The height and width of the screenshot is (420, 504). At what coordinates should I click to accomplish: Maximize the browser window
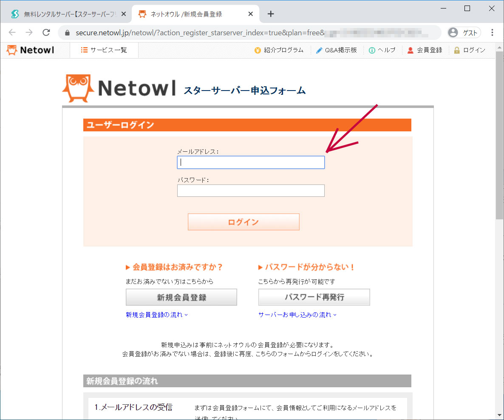pos(467,9)
